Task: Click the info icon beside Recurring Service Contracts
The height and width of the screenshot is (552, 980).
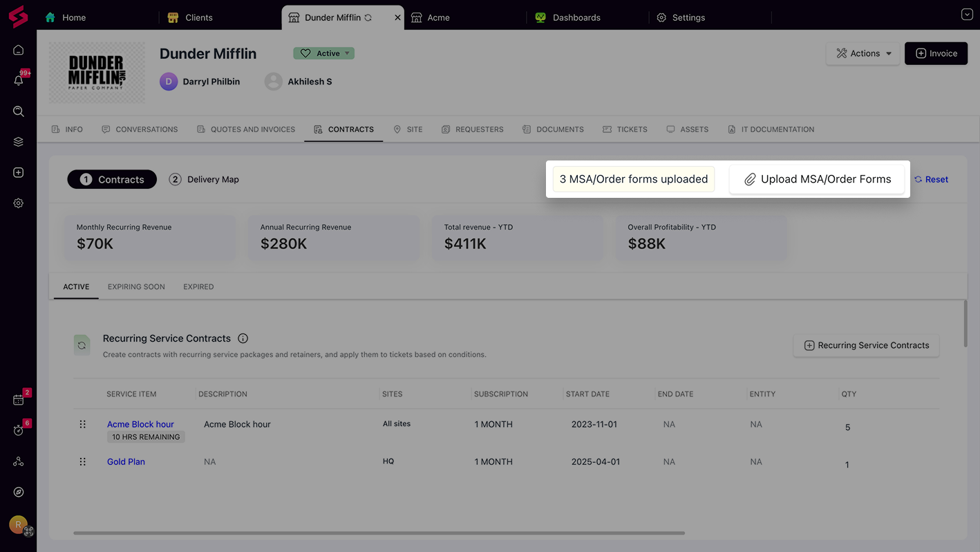Action: click(243, 338)
